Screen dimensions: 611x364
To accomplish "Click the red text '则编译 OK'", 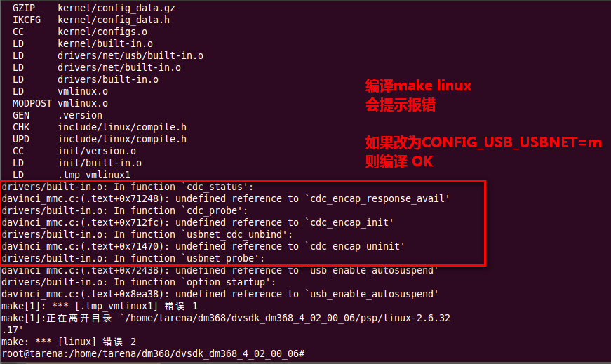I will tap(399, 161).
